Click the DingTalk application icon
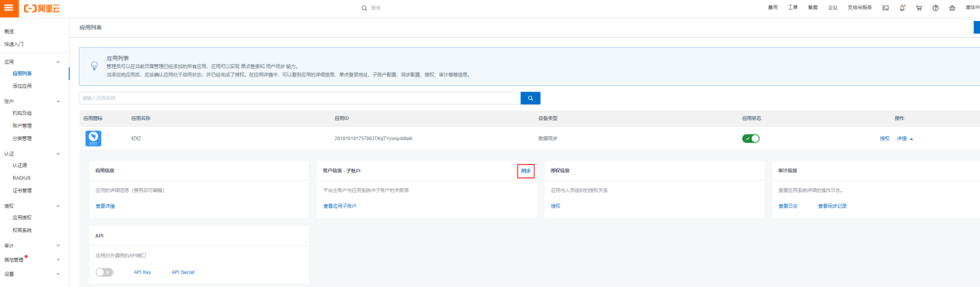The width and height of the screenshot is (980, 287). coord(93,138)
